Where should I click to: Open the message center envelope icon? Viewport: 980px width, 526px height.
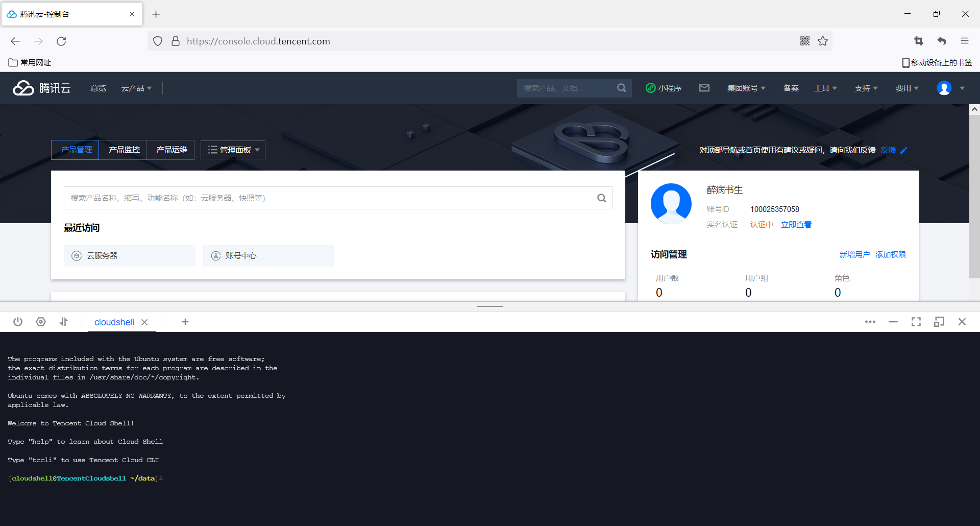click(x=704, y=88)
